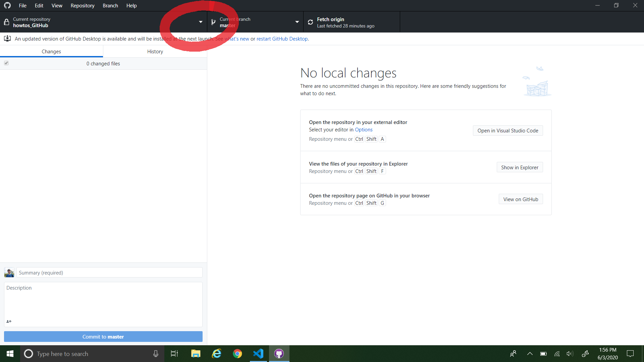
Task: Click the Wi-Fi network icon
Action: point(557,354)
